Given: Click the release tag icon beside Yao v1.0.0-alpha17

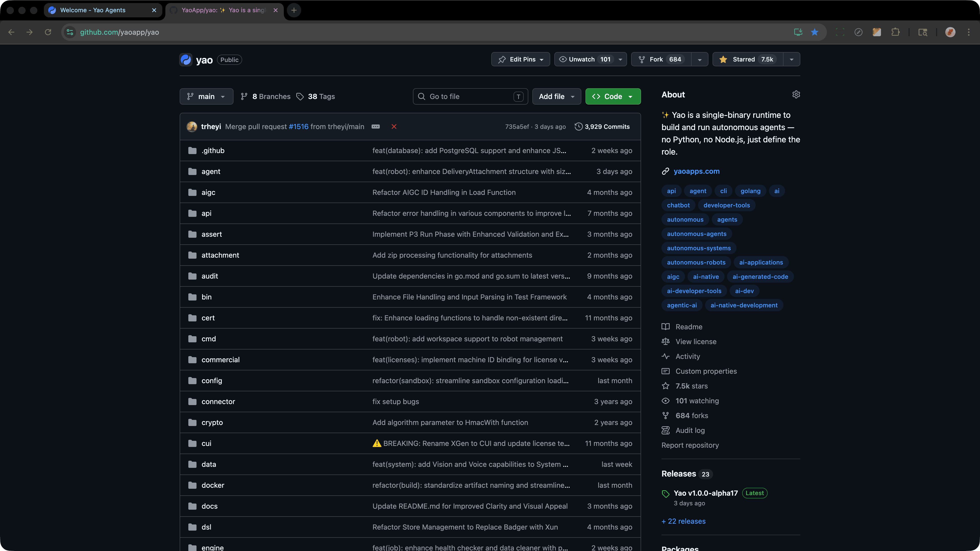Looking at the screenshot, I should tap(665, 494).
